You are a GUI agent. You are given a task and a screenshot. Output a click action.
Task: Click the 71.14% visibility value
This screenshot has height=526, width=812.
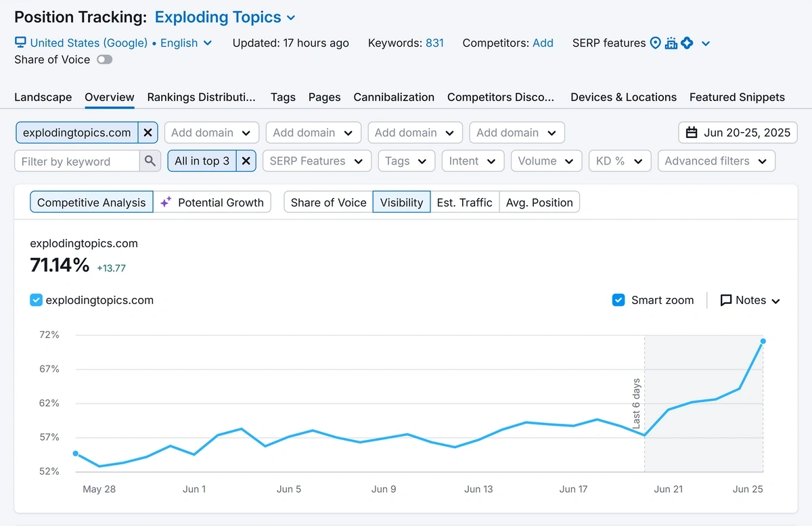60,265
